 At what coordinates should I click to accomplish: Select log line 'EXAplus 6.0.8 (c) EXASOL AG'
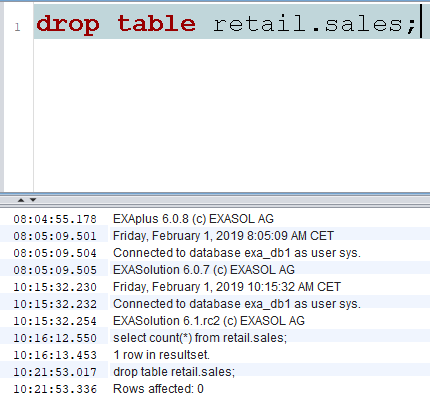point(193,219)
